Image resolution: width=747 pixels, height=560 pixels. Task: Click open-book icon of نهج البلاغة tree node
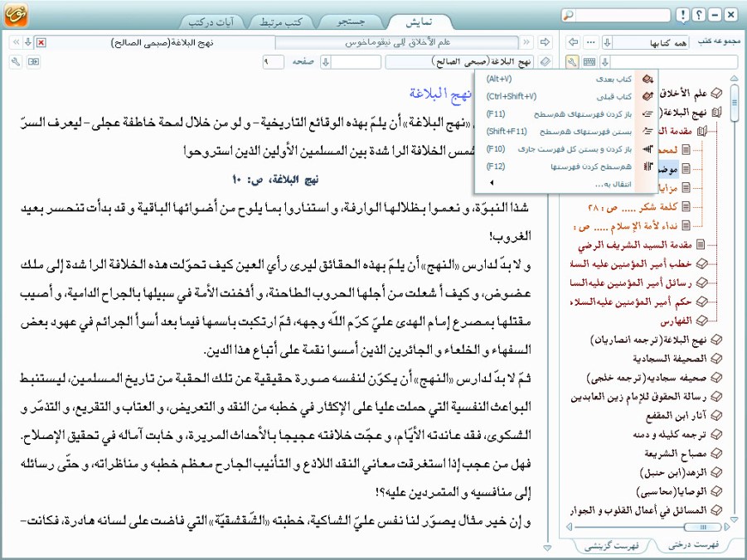pyautogui.click(x=716, y=113)
